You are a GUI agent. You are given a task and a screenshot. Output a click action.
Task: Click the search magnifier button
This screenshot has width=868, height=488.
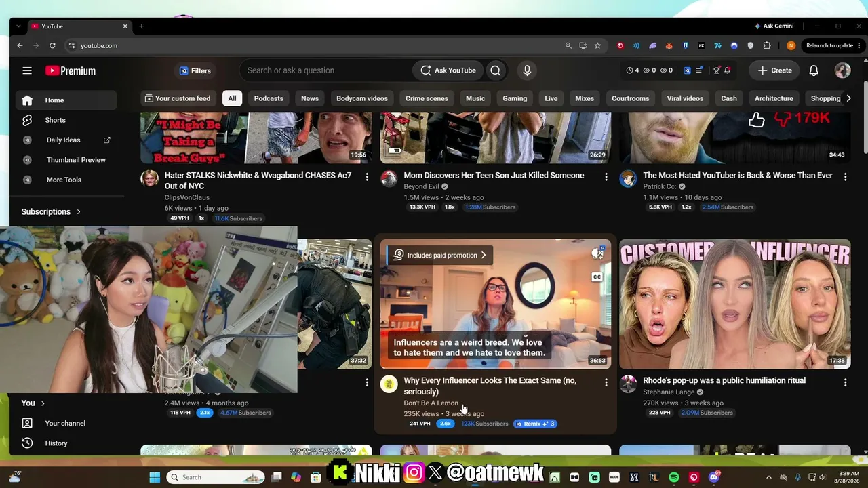(x=496, y=70)
